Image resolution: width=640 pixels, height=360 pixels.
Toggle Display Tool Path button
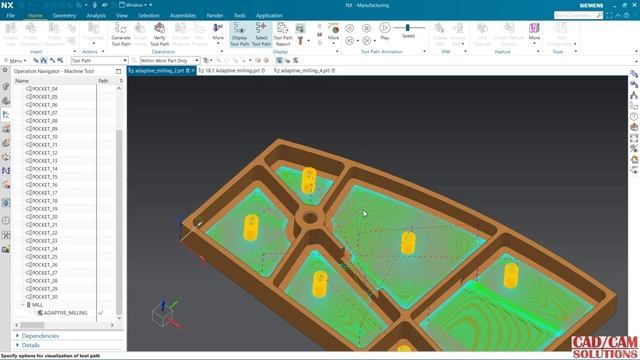(x=240, y=34)
